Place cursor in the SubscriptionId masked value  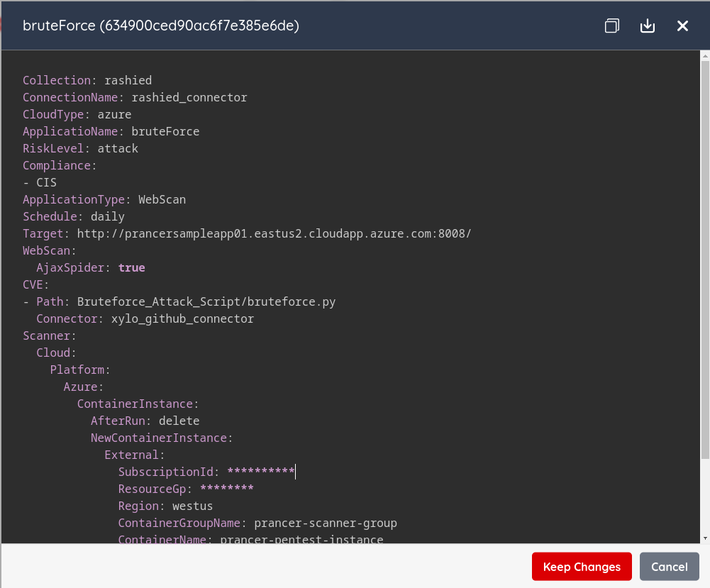click(261, 472)
